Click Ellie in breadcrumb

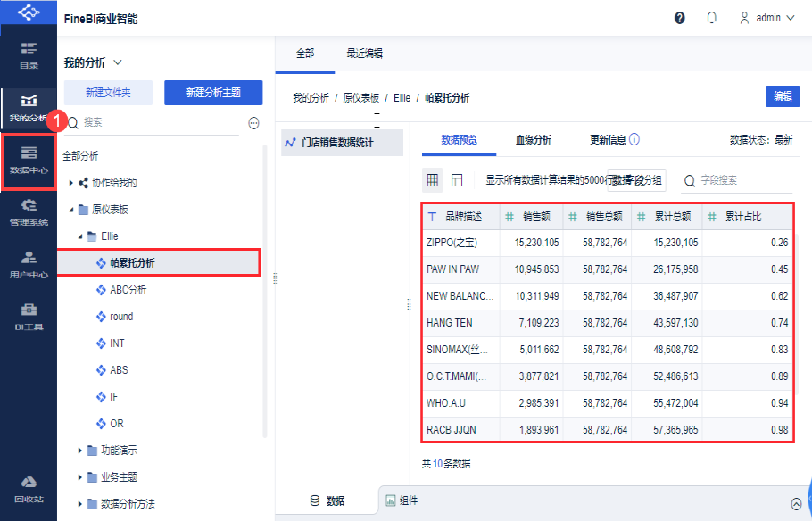tap(402, 98)
